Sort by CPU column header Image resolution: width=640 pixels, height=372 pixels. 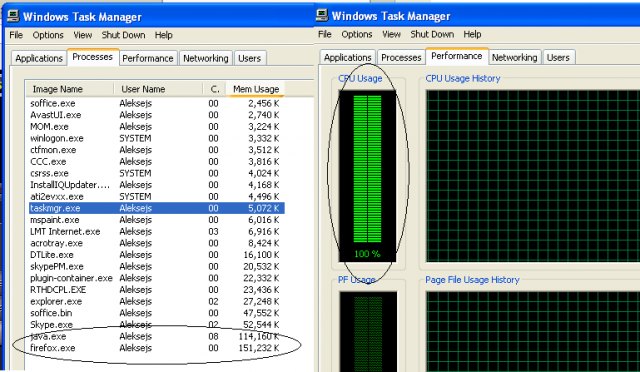[x=214, y=89]
